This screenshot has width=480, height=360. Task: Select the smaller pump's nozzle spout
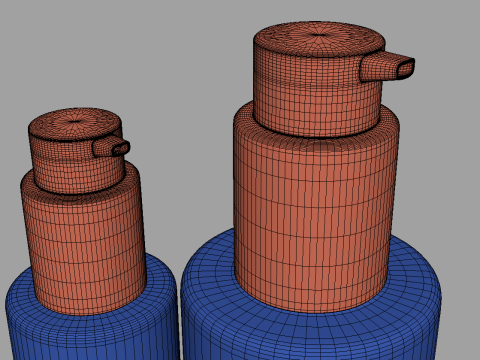[111, 146]
